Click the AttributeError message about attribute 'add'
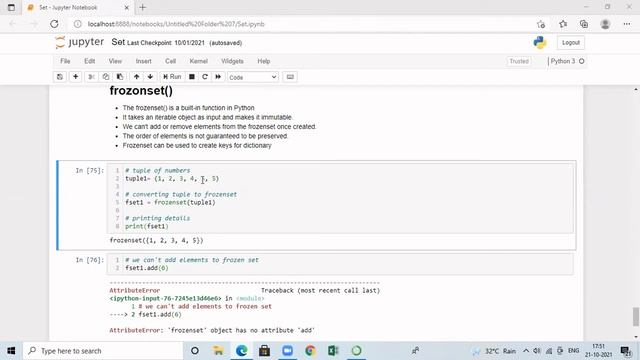 coord(212,330)
